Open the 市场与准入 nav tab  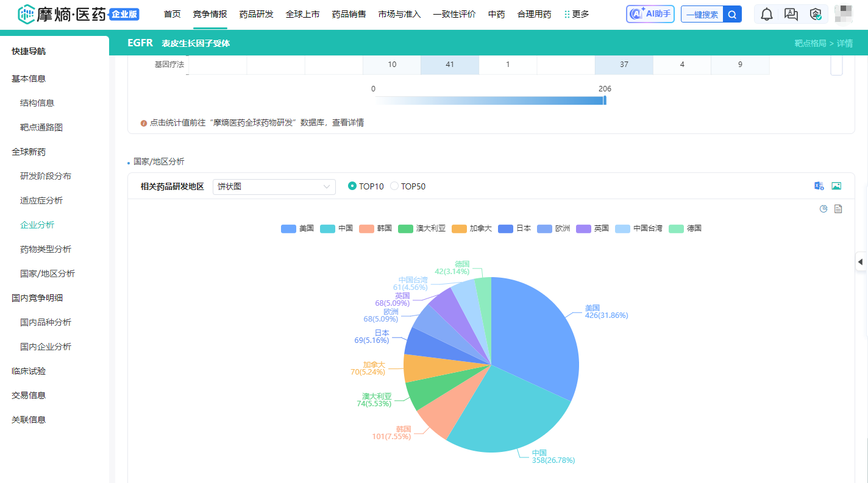coord(400,14)
